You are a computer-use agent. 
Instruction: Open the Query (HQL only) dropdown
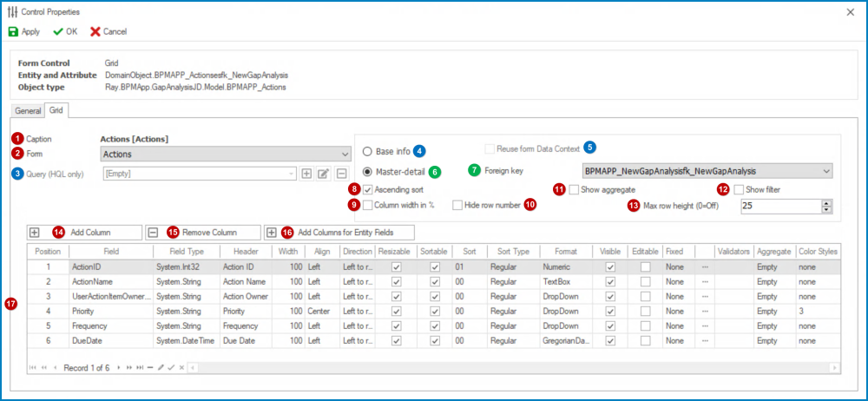tap(293, 174)
